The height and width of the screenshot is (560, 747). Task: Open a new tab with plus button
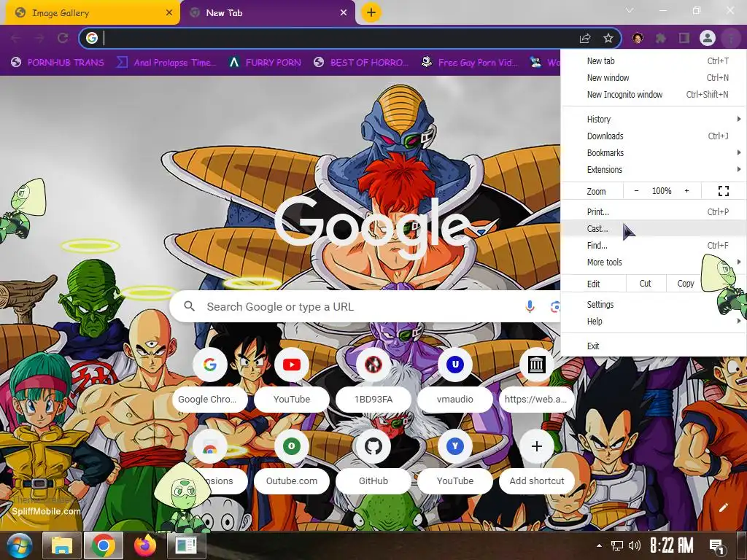coord(371,12)
